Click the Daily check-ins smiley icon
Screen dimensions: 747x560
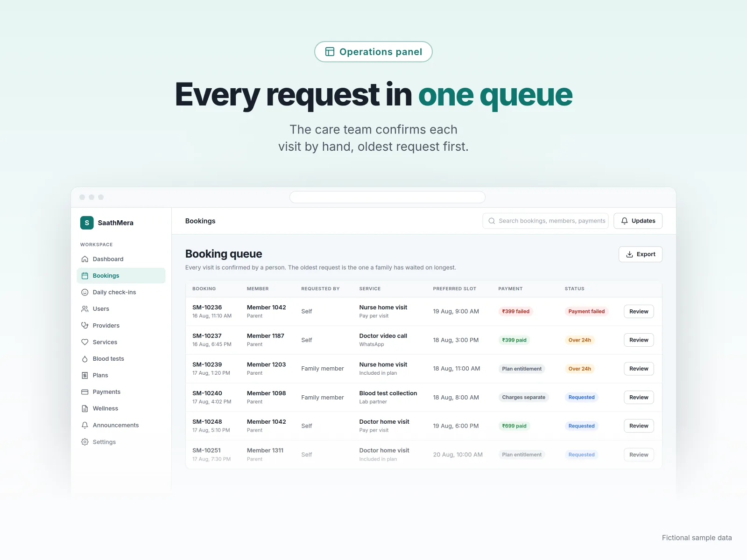[x=85, y=292]
